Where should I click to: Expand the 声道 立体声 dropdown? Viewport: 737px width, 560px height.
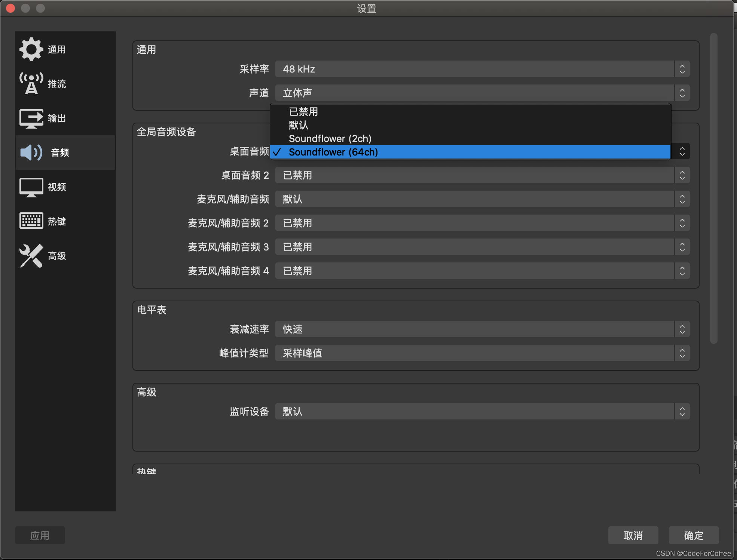(x=482, y=93)
